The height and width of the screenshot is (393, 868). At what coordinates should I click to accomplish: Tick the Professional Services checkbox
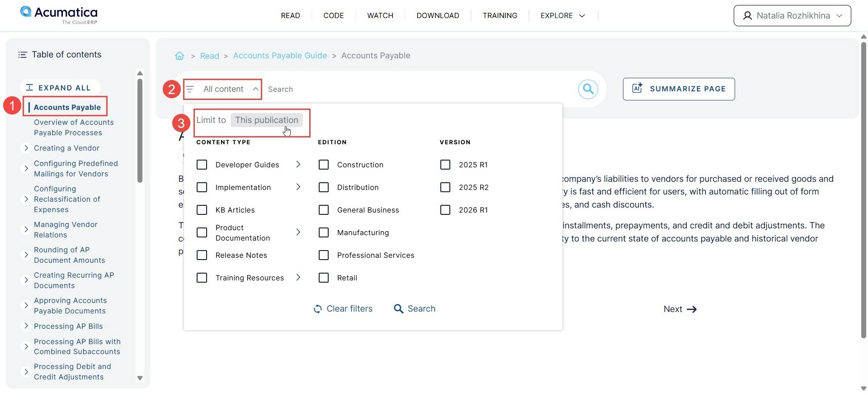coord(324,255)
